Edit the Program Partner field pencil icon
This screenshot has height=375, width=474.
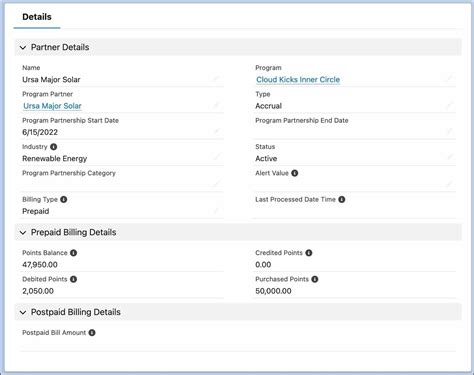[x=216, y=105]
